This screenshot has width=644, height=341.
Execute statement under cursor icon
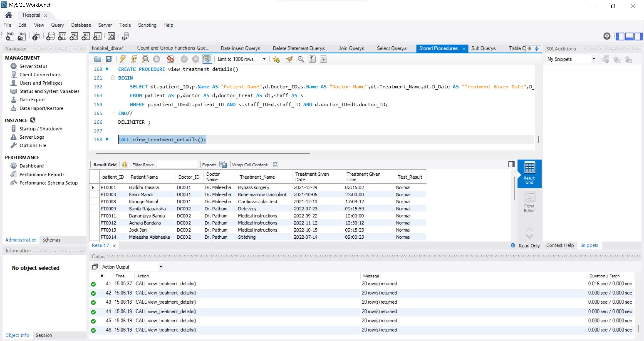(x=134, y=59)
